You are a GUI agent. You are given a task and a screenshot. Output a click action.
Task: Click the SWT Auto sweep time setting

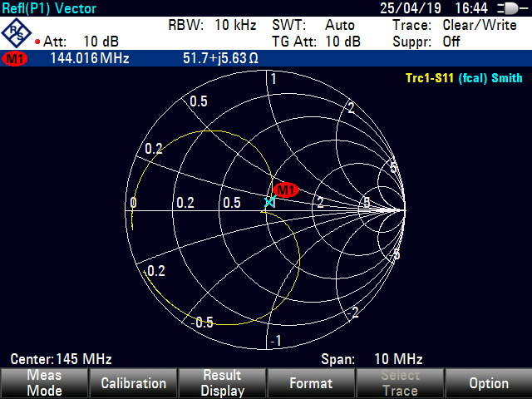(313, 25)
